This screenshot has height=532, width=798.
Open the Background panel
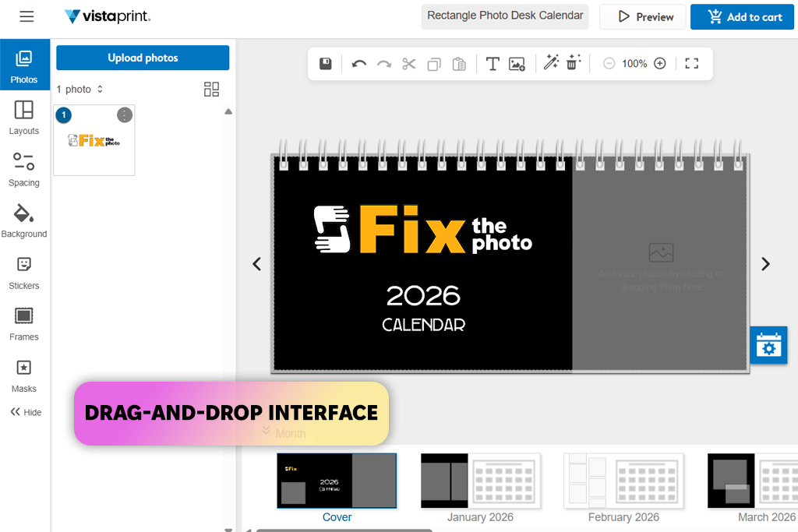tap(24, 220)
